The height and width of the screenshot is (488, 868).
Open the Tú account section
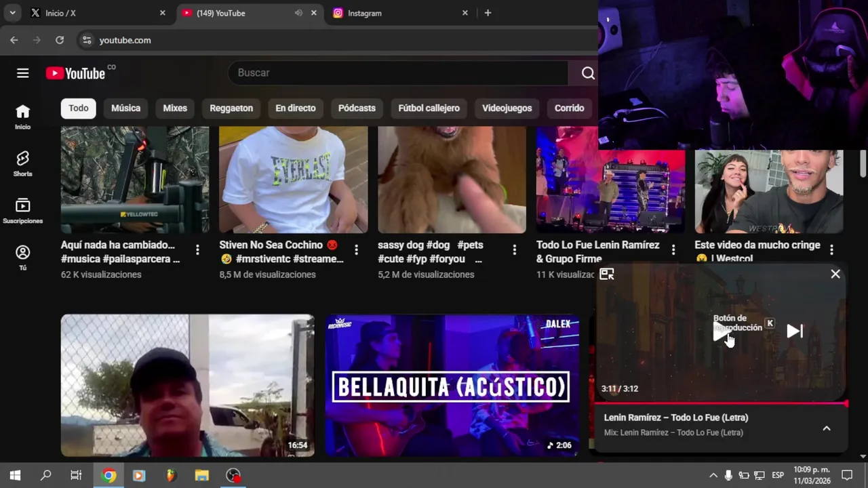pos(23,258)
